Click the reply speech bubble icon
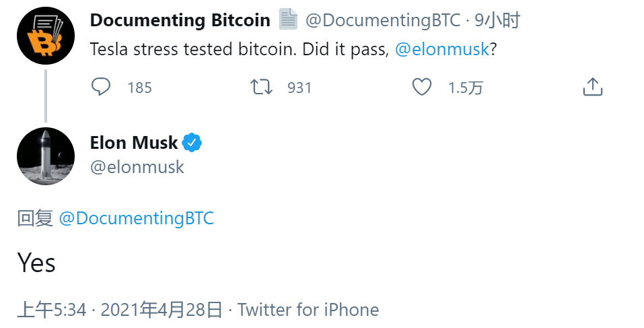Viewport: 644px width, 328px height. [101, 87]
